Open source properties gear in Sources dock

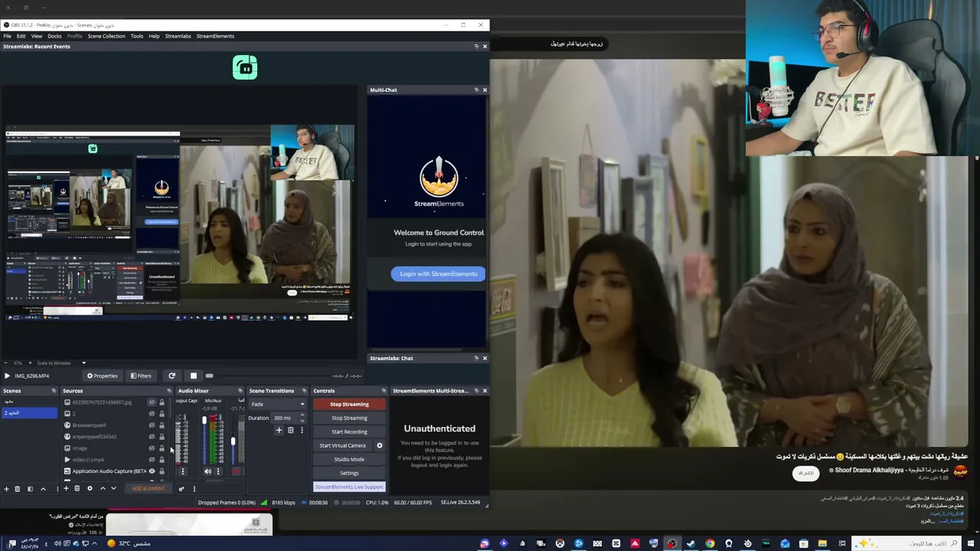90,488
